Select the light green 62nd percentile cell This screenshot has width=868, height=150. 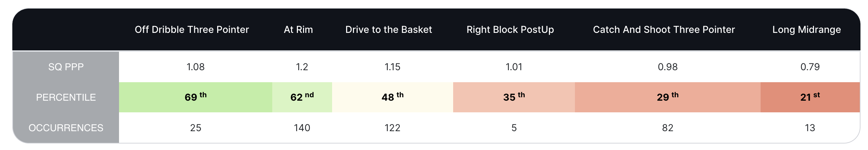(x=302, y=97)
